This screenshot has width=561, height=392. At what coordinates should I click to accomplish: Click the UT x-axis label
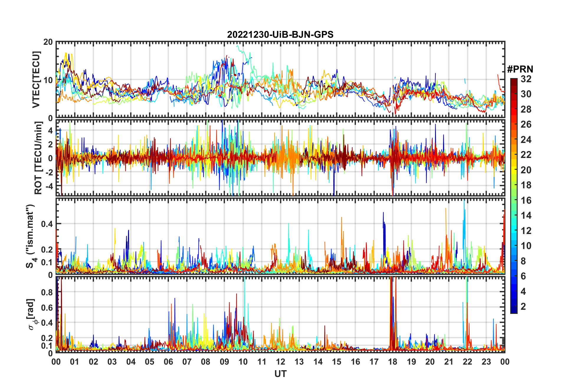(x=280, y=374)
